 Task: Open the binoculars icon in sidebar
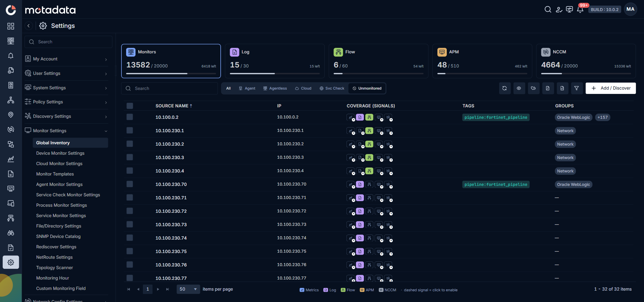point(11,233)
